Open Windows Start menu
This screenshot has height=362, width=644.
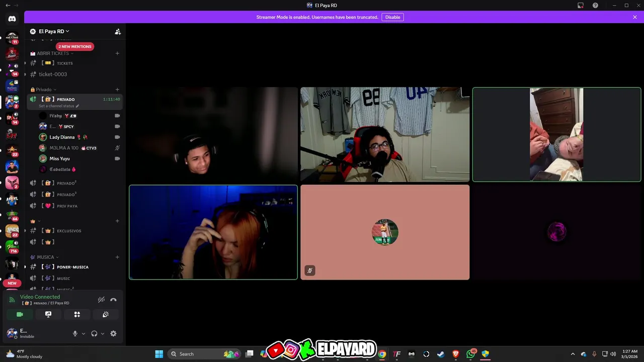[x=159, y=354]
